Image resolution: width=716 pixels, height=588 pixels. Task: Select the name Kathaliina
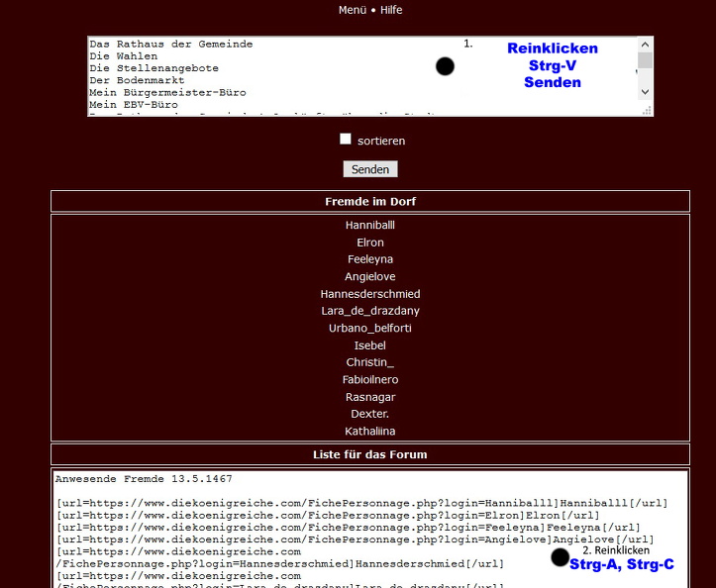(x=370, y=432)
